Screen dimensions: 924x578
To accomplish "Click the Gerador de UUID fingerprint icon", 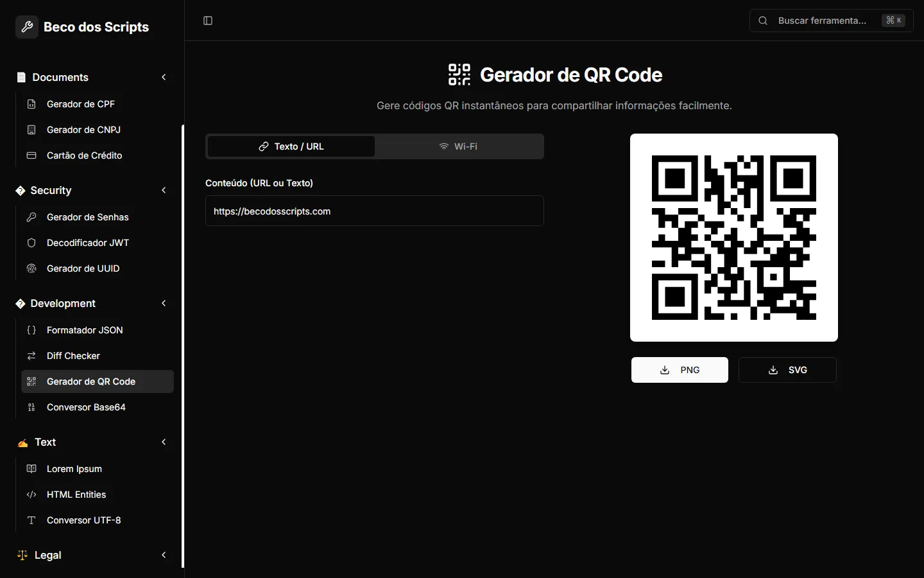I will click(31, 268).
